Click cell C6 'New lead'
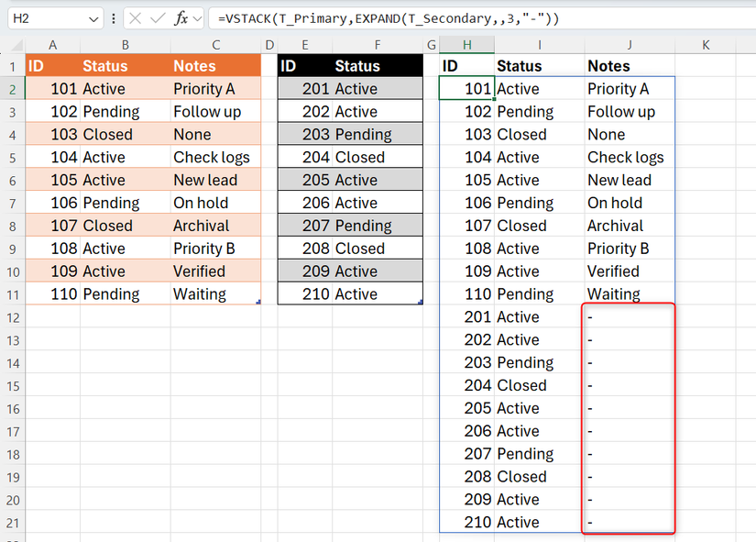This screenshot has width=756, height=542. coord(215,180)
